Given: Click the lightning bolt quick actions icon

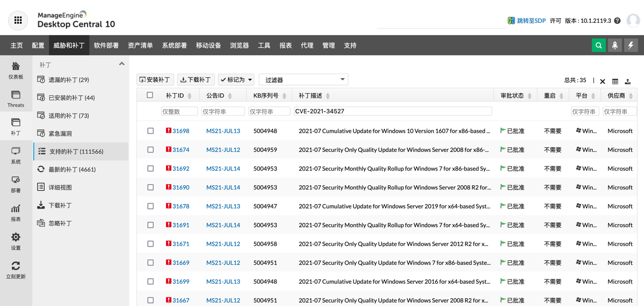Looking at the screenshot, I should 631,45.
